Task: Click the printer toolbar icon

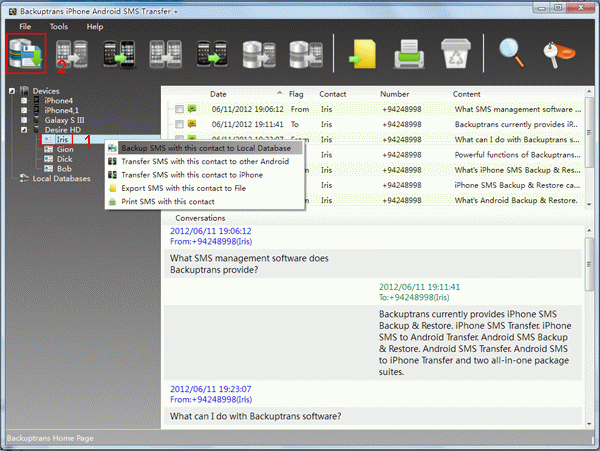Action: pos(409,54)
